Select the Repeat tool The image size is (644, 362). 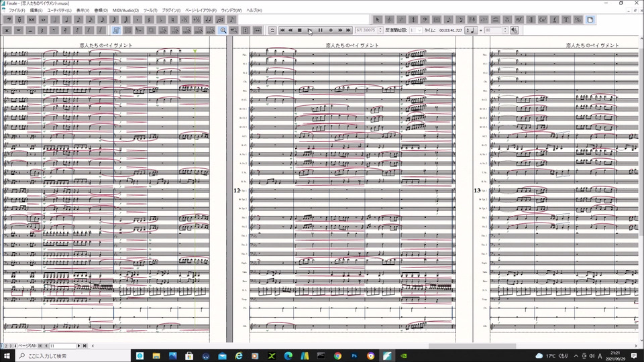click(531, 19)
